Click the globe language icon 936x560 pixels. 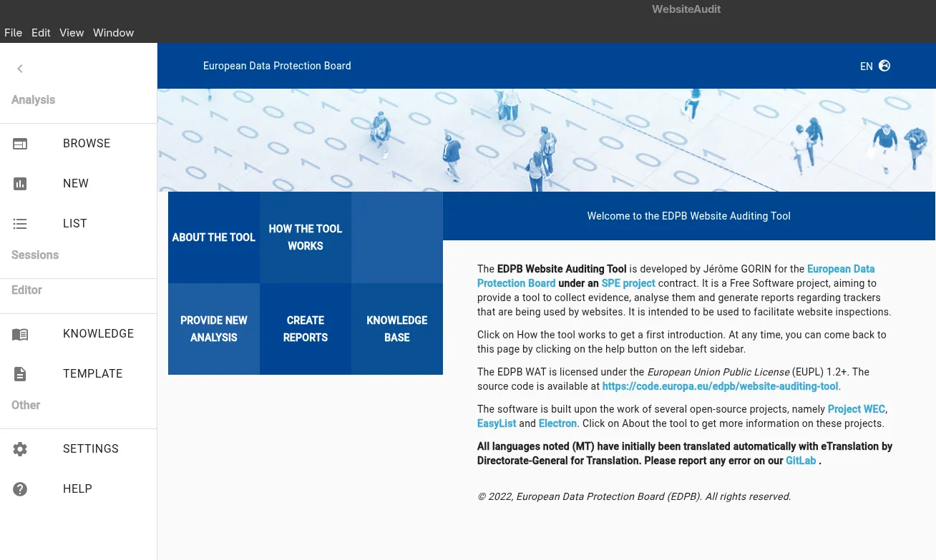884,66
